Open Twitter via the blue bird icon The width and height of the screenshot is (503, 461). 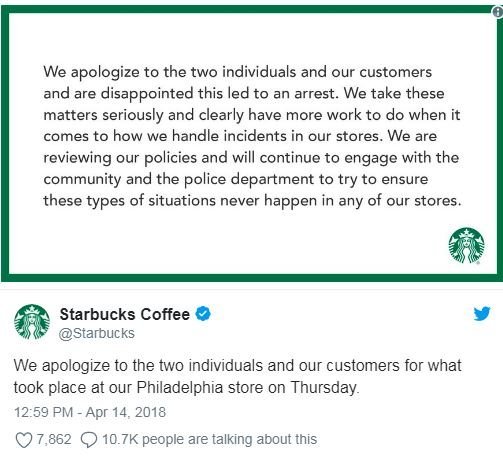482,313
